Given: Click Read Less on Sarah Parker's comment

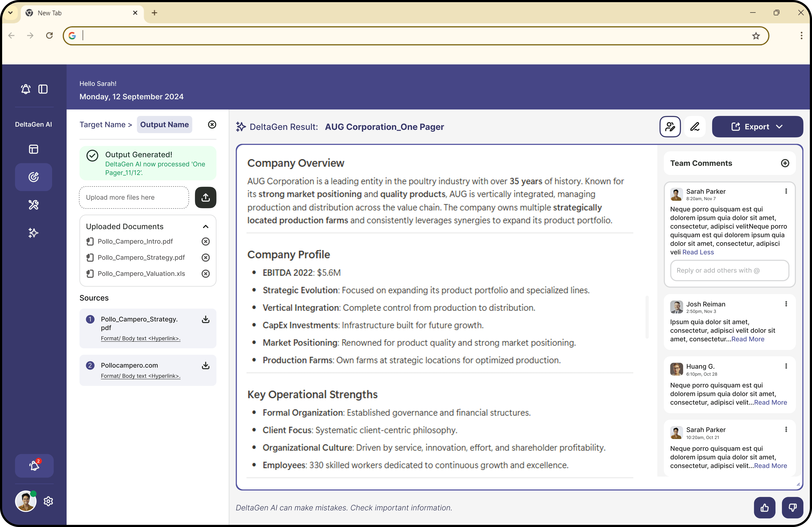Looking at the screenshot, I should (698, 252).
